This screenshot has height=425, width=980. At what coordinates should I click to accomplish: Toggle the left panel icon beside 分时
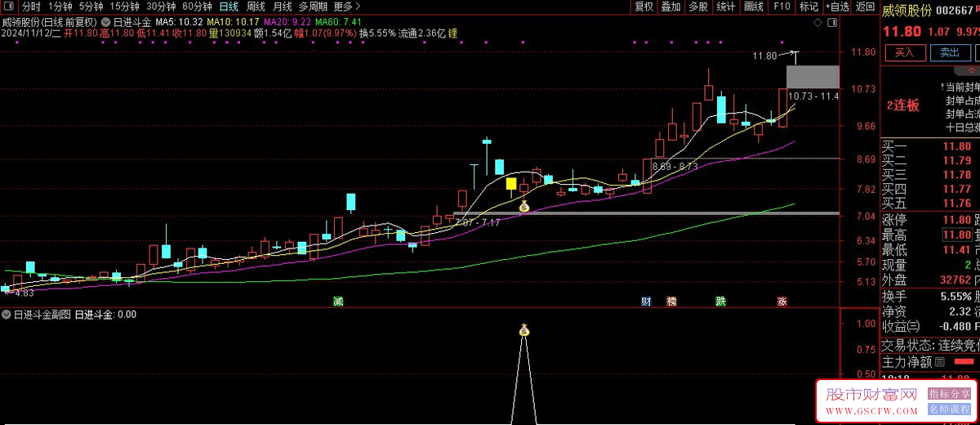[10, 7]
